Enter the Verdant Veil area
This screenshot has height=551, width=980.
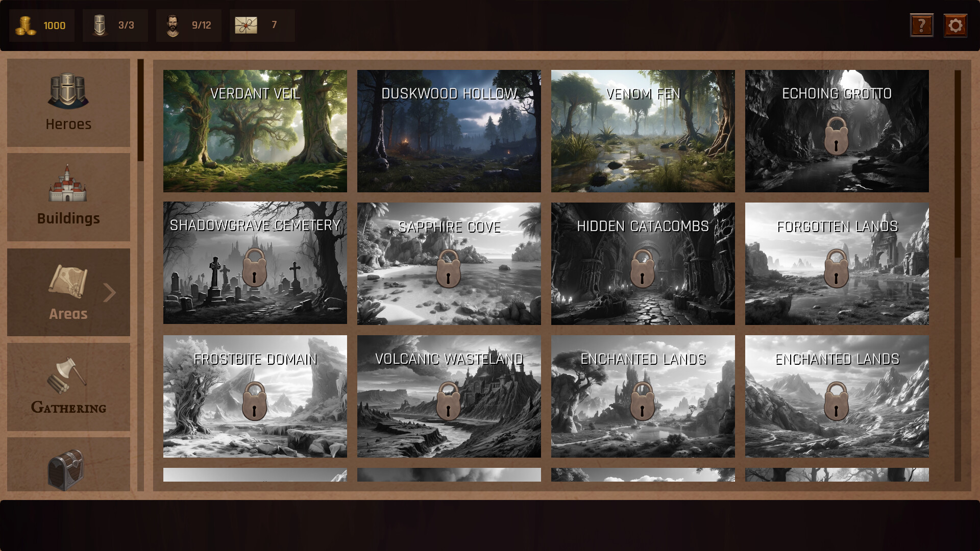pos(255,131)
